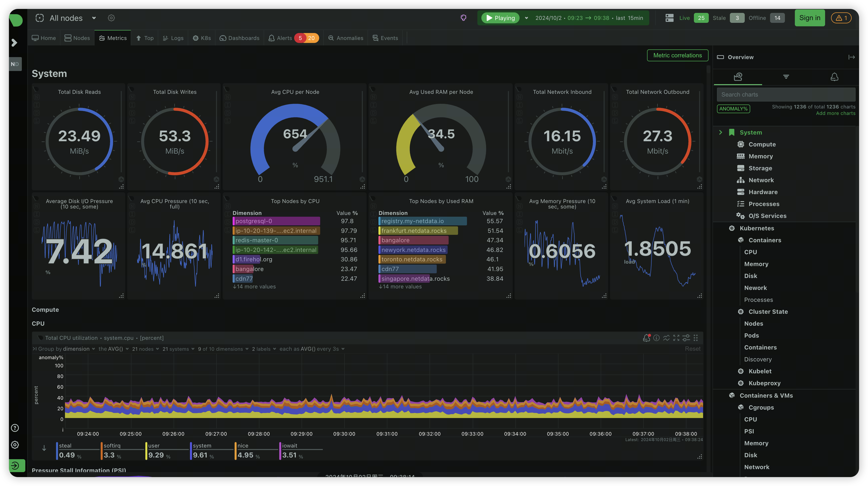Open the alert bell on CPU chart
The width and height of the screenshot is (868, 486).
[646, 338]
